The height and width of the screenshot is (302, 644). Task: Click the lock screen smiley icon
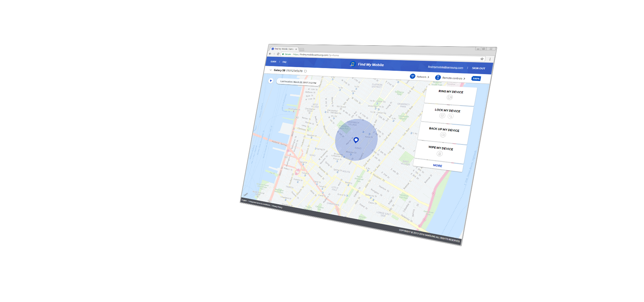(442, 115)
